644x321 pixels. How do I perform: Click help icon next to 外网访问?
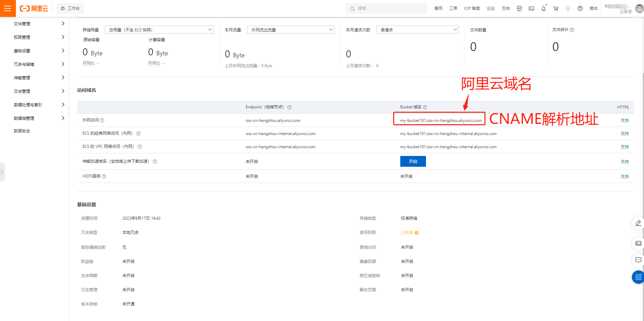[102, 120]
